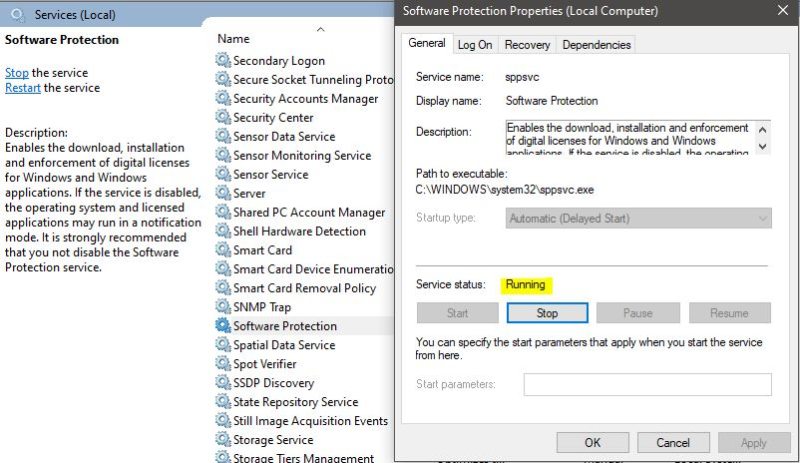Click Still Image Acquisition Events icon
Screen dimensions: 800x463
click(223, 420)
